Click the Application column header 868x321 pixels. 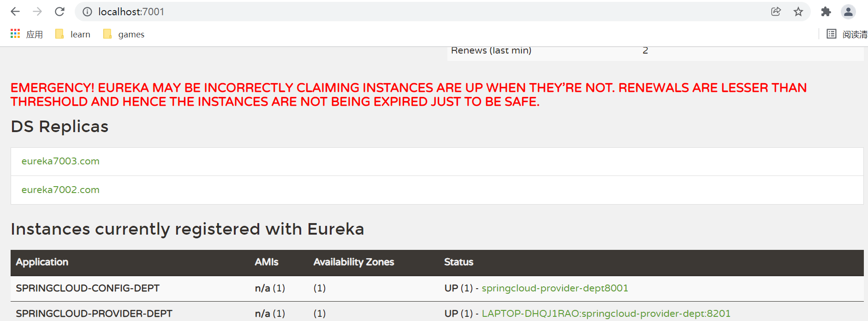click(x=42, y=262)
